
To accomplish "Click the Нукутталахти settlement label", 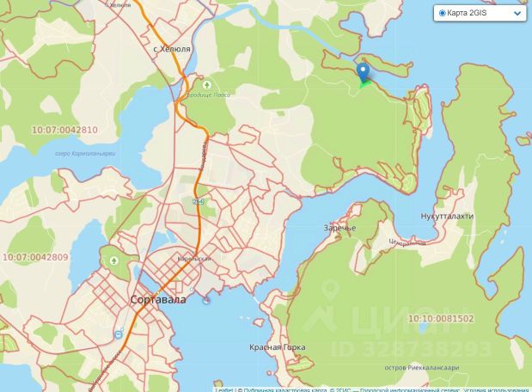I will (447, 216).
